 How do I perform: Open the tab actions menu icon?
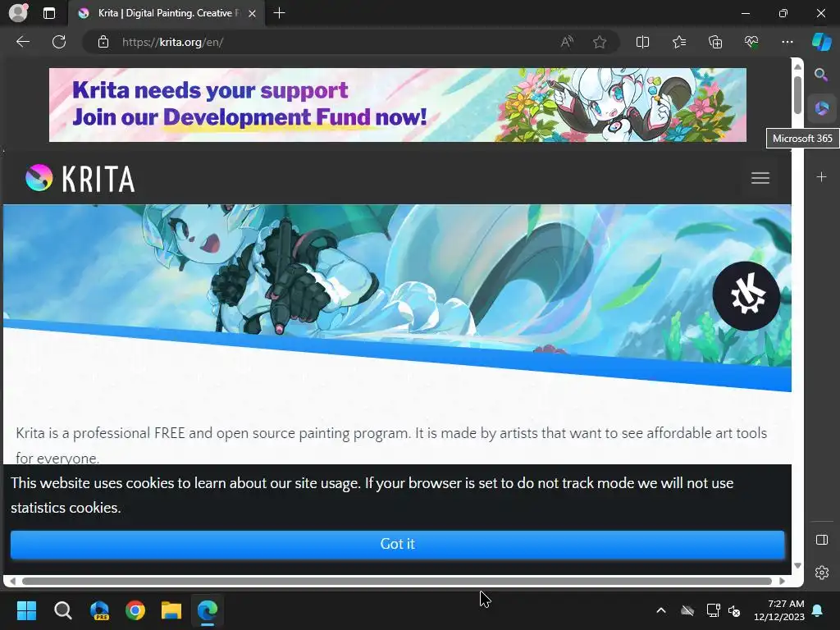[x=49, y=13]
